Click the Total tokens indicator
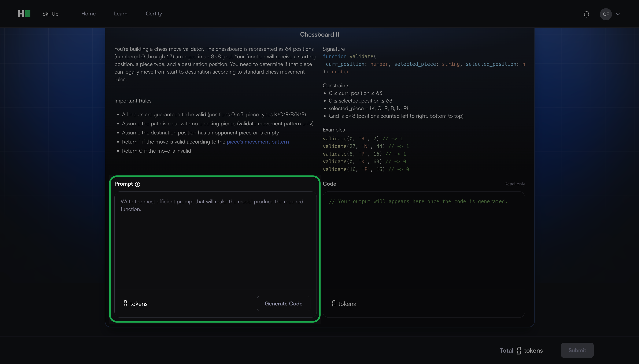 click(x=521, y=350)
